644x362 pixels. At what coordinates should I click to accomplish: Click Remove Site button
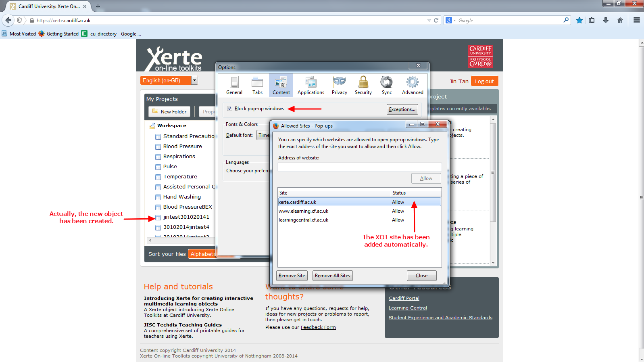[x=292, y=276]
